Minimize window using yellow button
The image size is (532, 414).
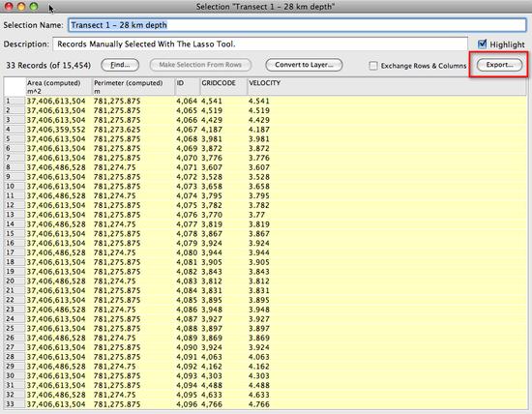21,7
